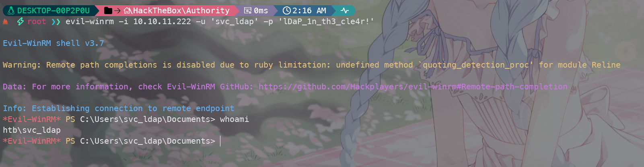Click the folder icon in path segment
The image size is (644, 167).
[x=108, y=10]
